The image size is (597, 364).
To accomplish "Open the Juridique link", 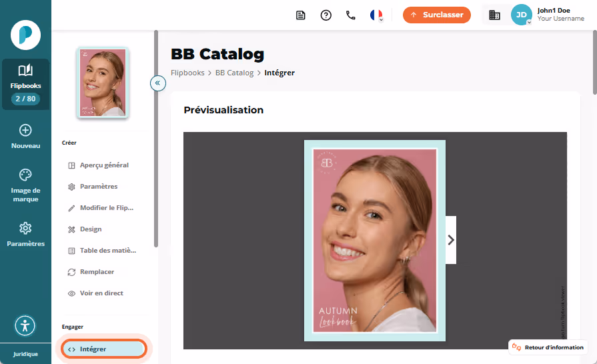I will pos(25,354).
